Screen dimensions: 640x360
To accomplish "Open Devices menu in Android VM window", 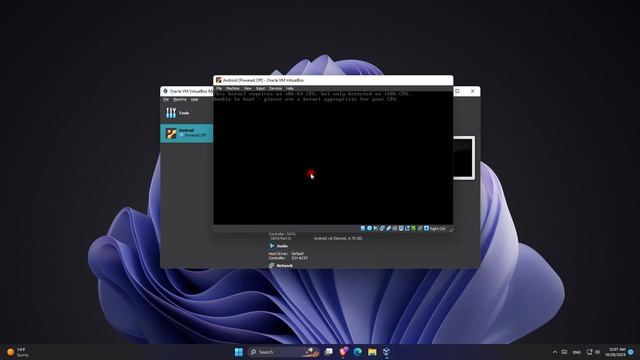I will [x=276, y=88].
